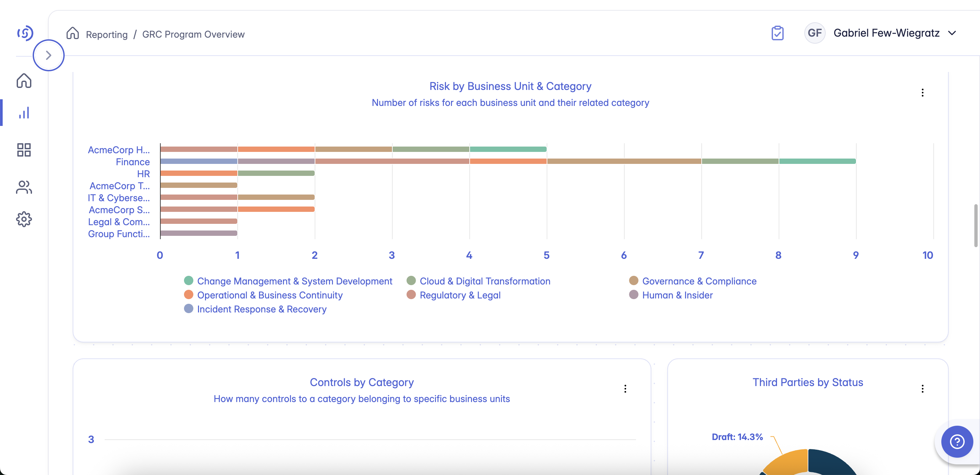Click the Governance & Compliance legend swatch
980x475 pixels.
633,281
